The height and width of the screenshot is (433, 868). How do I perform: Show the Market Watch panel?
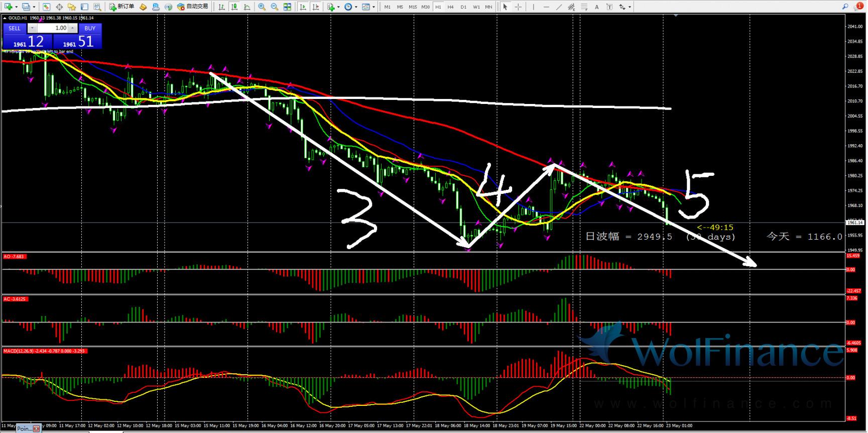pos(46,7)
